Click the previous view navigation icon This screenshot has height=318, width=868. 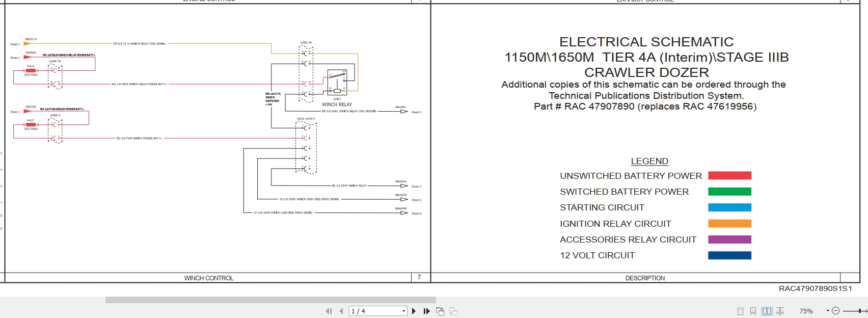coord(440,311)
